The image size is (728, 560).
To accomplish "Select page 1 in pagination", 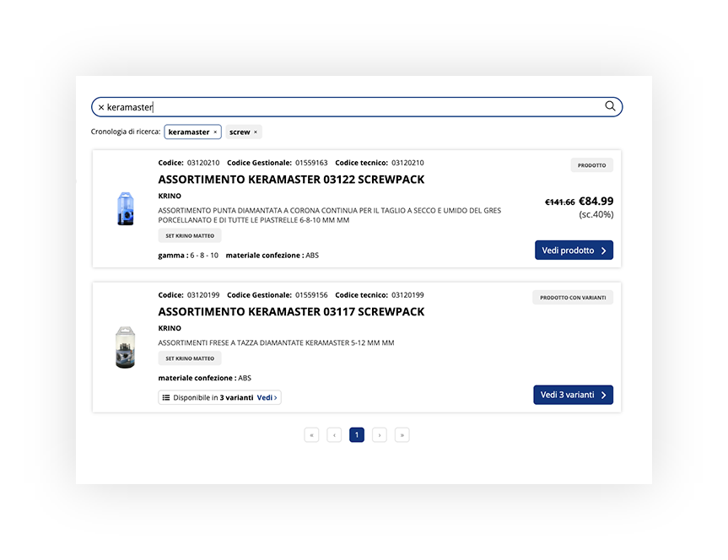I will 357,435.
